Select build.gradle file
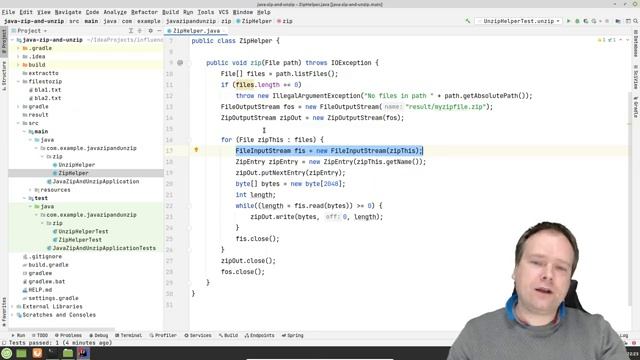Image resolution: width=640 pixels, height=360 pixels. click(45, 265)
